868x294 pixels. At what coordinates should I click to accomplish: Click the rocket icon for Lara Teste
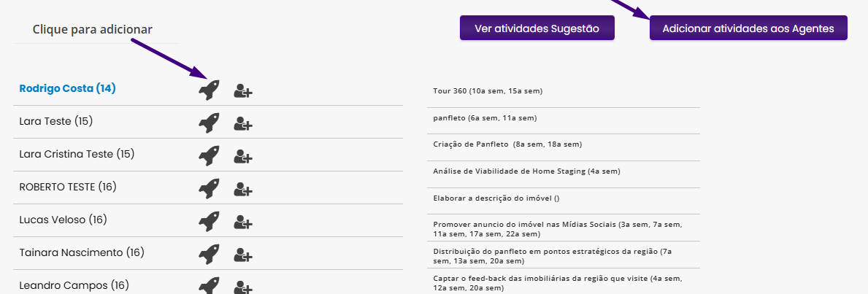click(209, 123)
